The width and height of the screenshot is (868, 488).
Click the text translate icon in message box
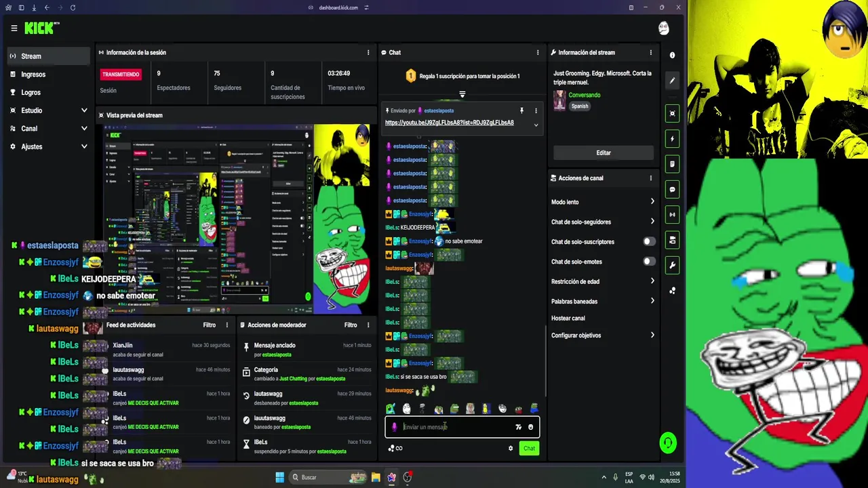point(518,427)
